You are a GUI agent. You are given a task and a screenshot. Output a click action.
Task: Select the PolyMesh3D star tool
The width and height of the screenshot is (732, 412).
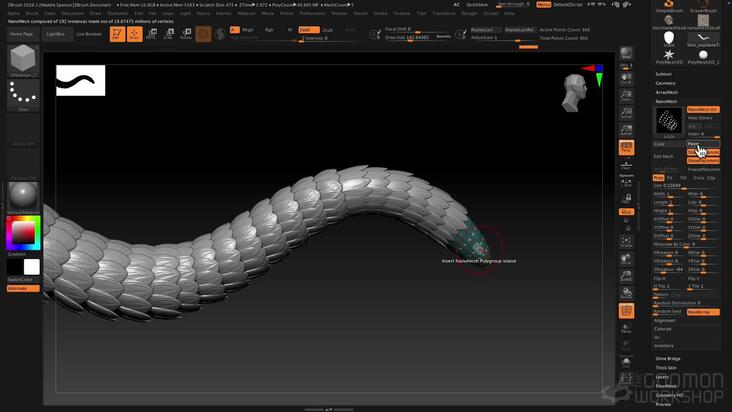(669, 56)
